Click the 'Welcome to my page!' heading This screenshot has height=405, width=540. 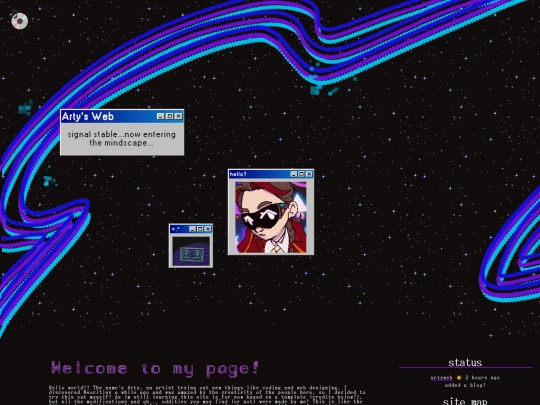(x=155, y=368)
